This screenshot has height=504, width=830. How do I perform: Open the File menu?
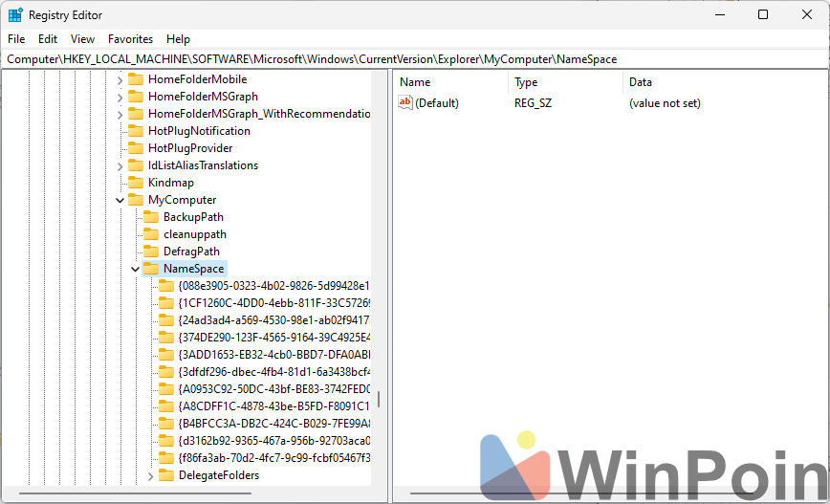click(16, 39)
